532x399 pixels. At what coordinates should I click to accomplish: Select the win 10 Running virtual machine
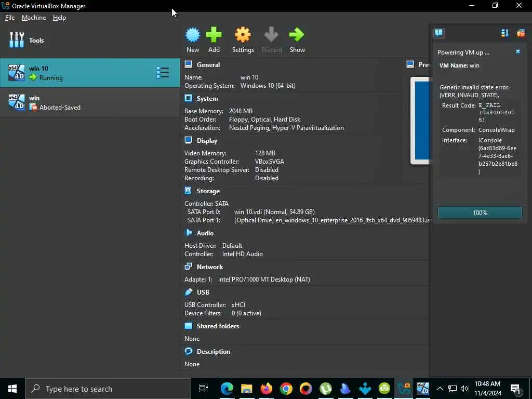click(90, 73)
